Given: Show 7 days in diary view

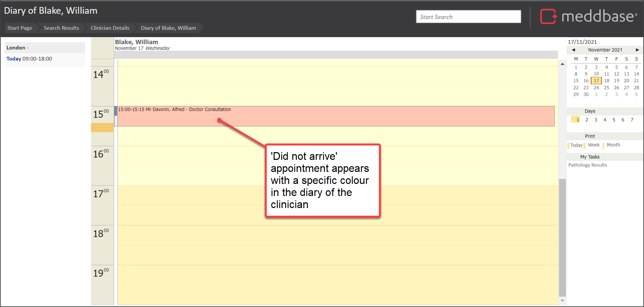Looking at the screenshot, I should pyautogui.click(x=632, y=120).
